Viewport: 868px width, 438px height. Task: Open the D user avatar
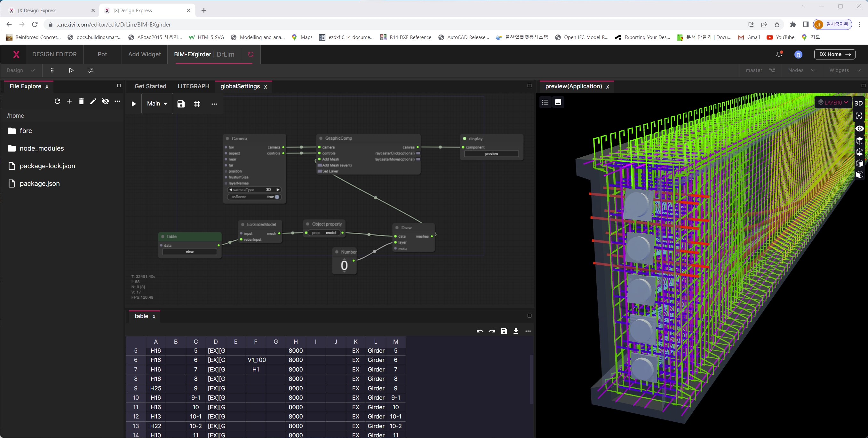(798, 55)
